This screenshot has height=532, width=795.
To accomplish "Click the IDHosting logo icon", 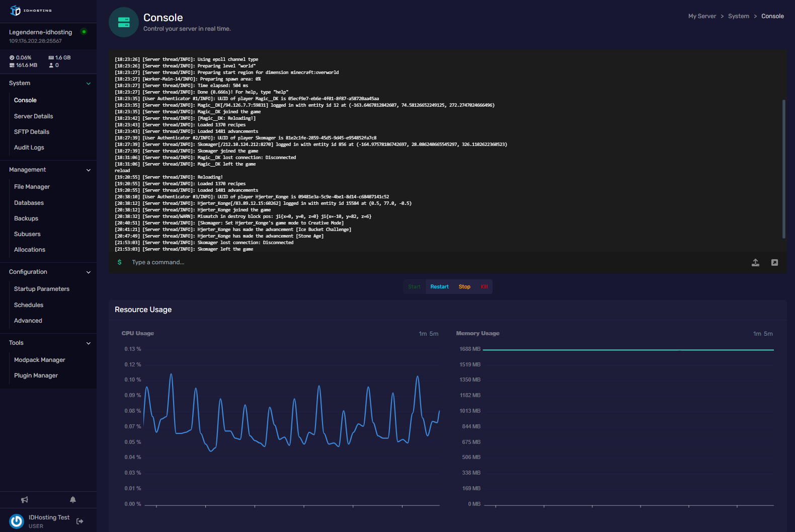I will coord(16,11).
